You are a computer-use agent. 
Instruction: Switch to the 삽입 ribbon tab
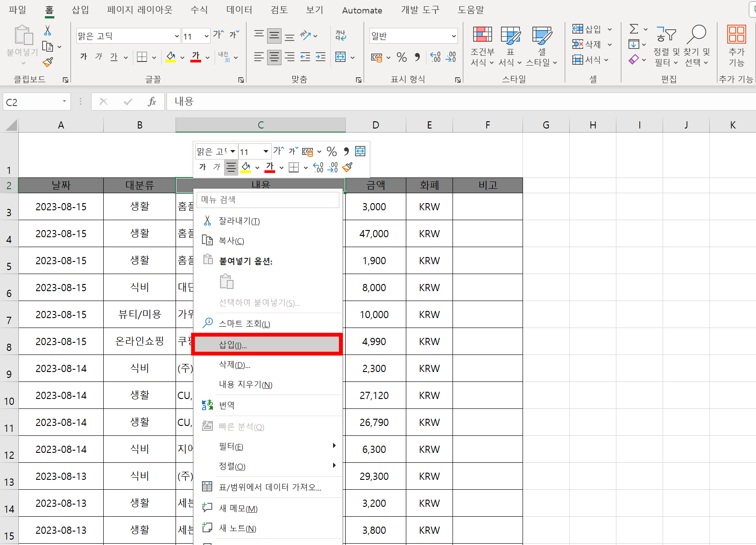coord(80,10)
